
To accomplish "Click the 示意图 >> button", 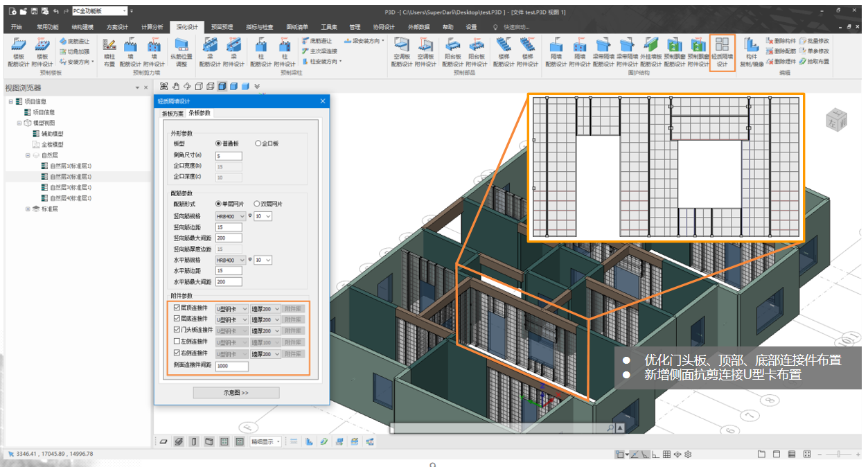I will pos(236,393).
